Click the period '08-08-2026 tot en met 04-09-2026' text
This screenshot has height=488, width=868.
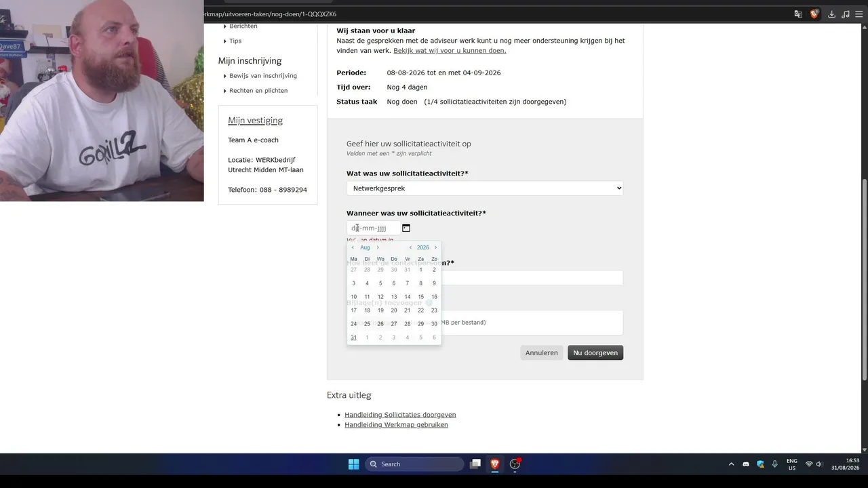point(444,73)
